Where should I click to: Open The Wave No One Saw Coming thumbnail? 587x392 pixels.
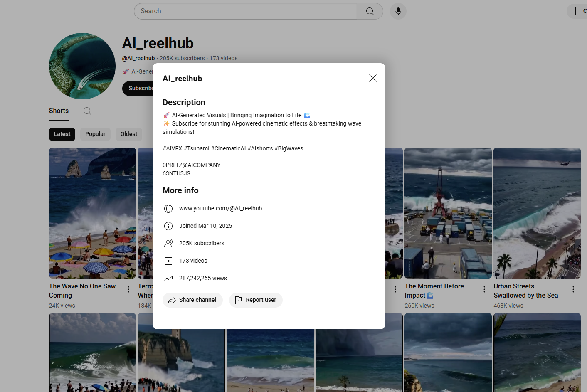click(x=92, y=213)
